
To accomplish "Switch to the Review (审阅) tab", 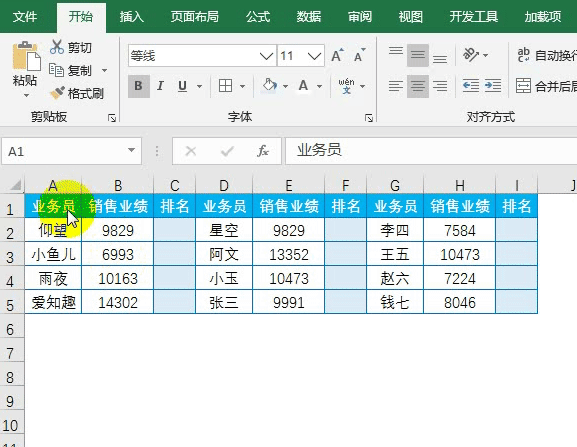I will (x=360, y=17).
